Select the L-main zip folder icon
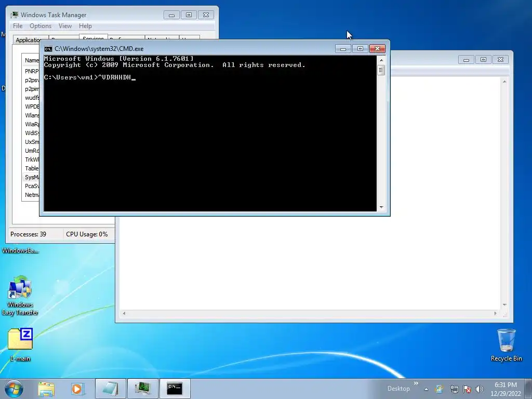Image resolution: width=532 pixels, height=399 pixels. point(20,344)
